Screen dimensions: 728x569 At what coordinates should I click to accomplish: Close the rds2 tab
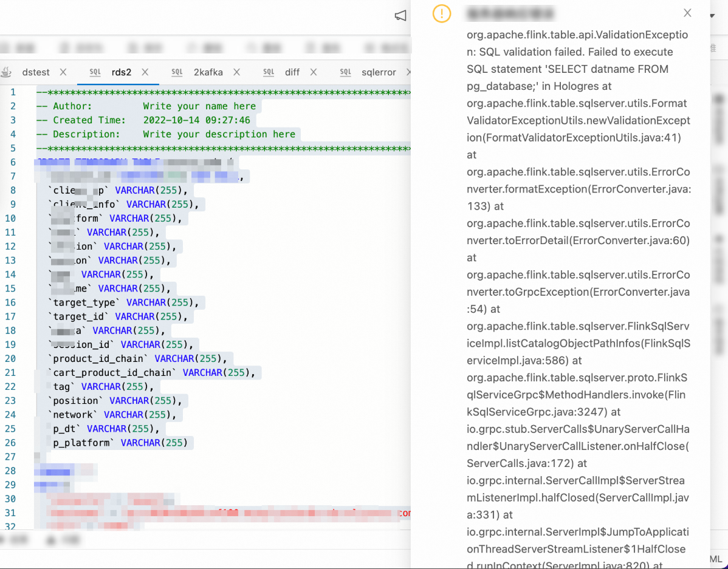145,72
